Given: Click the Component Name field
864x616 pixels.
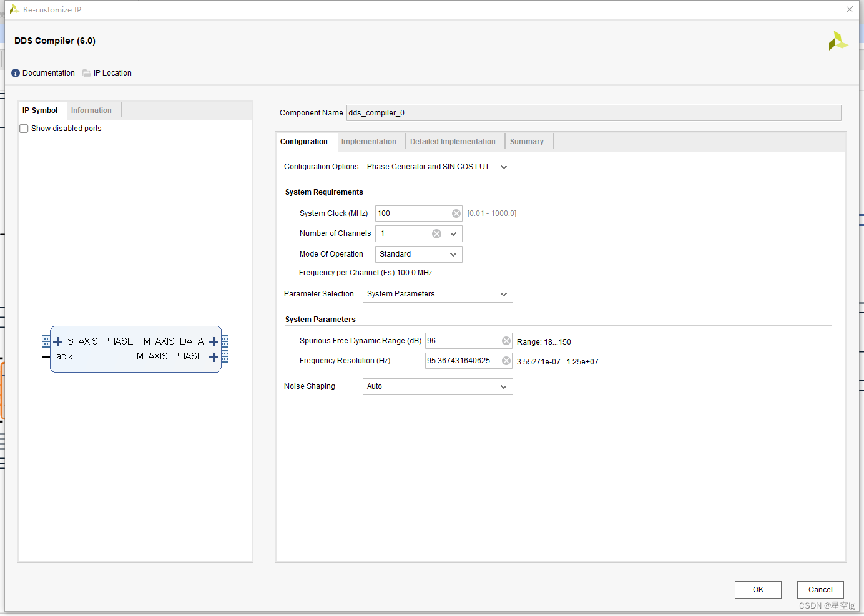Looking at the screenshot, I should [x=594, y=113].
